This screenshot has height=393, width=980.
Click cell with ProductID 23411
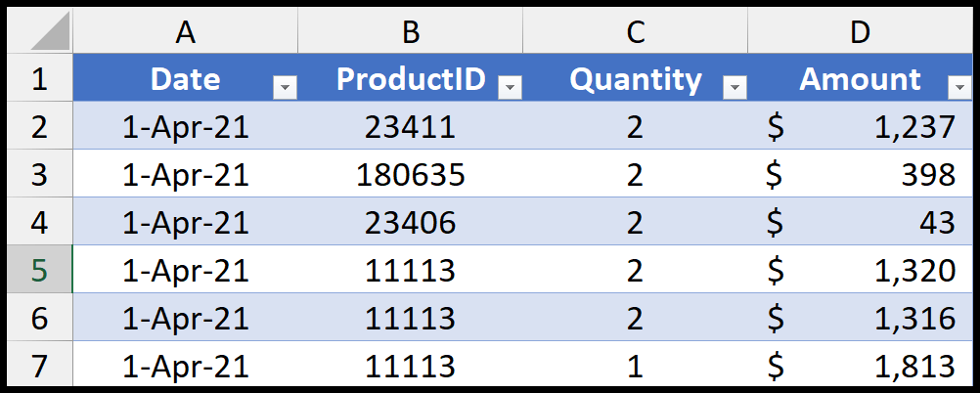pyautogui.click(x=411, y=125)
